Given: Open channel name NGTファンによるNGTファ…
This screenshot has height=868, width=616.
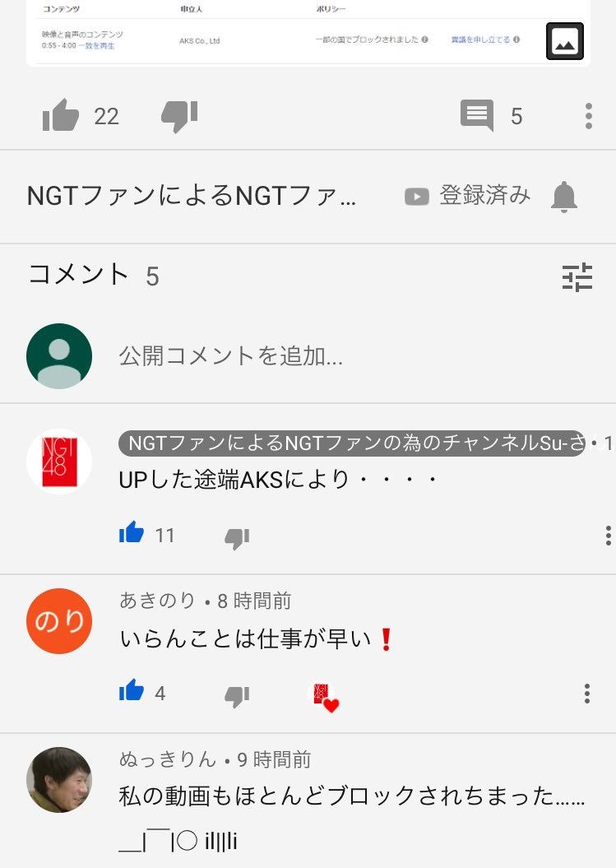Looking at the screenshot, I should [192, 196].
